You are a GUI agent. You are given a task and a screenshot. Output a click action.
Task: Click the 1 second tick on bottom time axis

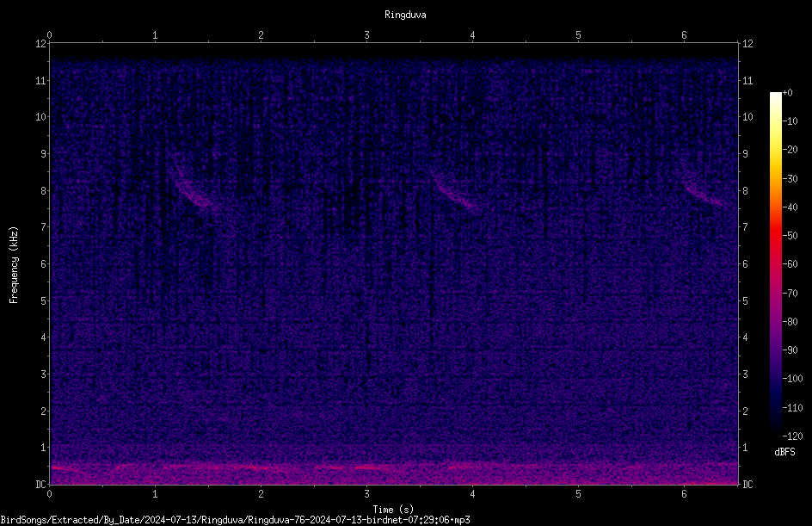(x=155, y=494)
